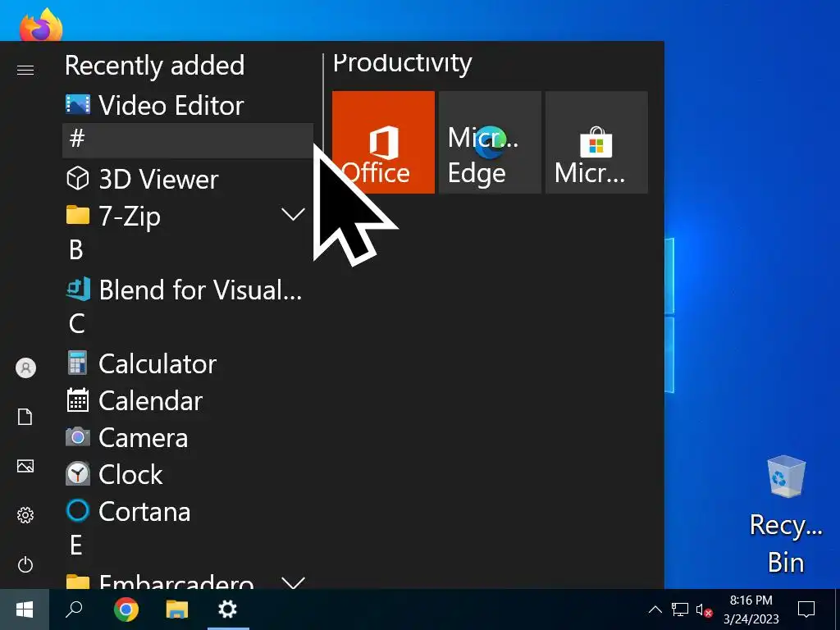Click the Recently added heading
The image size is (840, 630).
(x=155, y=66)
